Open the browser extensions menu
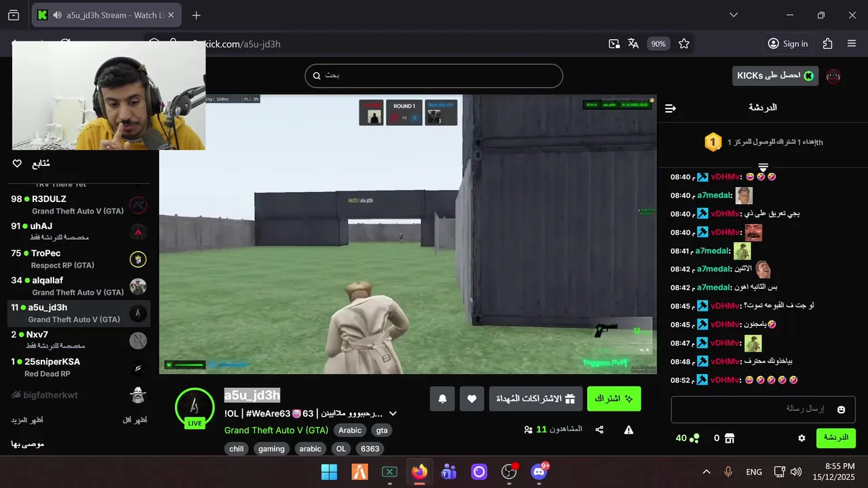Image resolution: width=868 pixels, height=488 pixels. pyautogui.click(x=827, y=43)
